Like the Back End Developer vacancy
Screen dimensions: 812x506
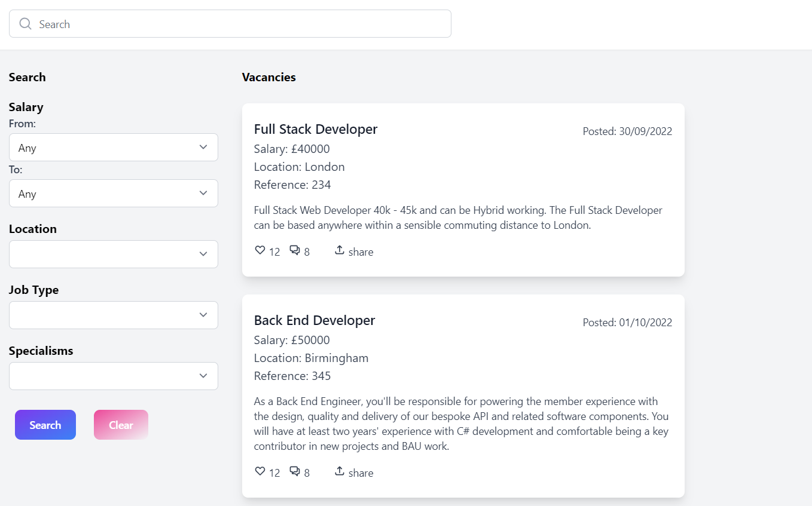pos(260,471)
